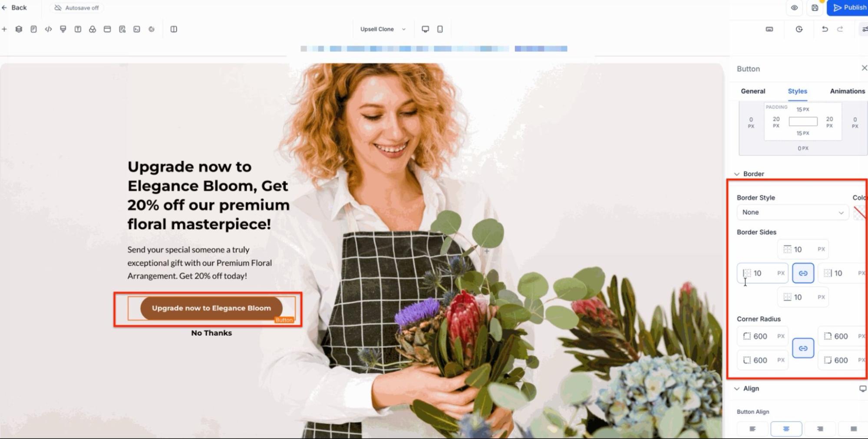Open the custom code icon
The height and width of the screenshot is (439, 868).
pyautogui.click(x=48, y=29)
